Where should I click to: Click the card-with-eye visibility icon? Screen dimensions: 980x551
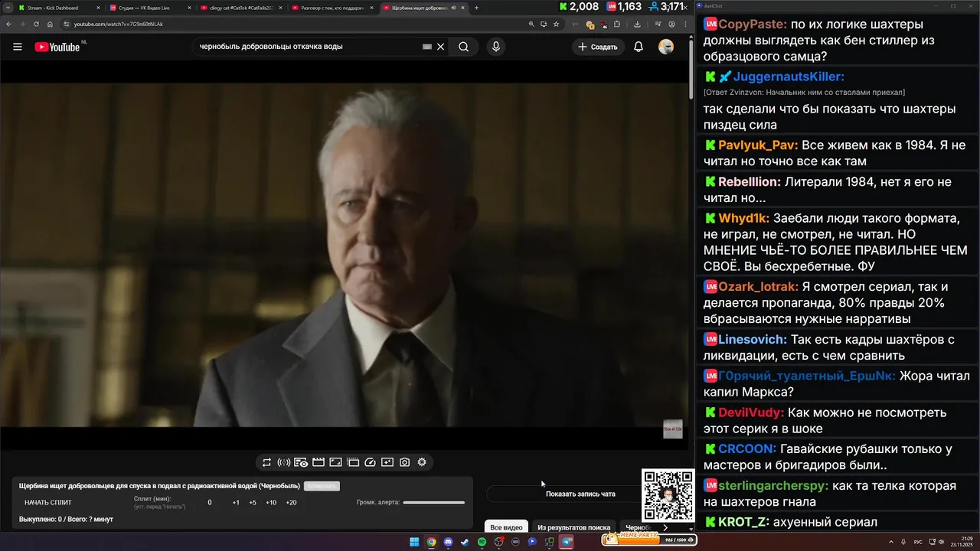301,462
